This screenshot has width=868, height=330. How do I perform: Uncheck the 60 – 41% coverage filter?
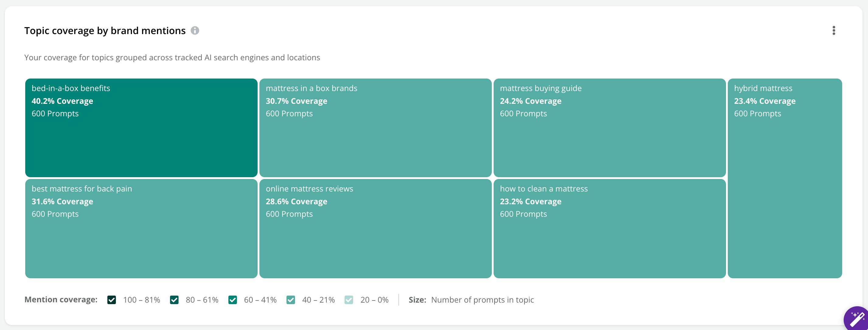click(232, 300)
